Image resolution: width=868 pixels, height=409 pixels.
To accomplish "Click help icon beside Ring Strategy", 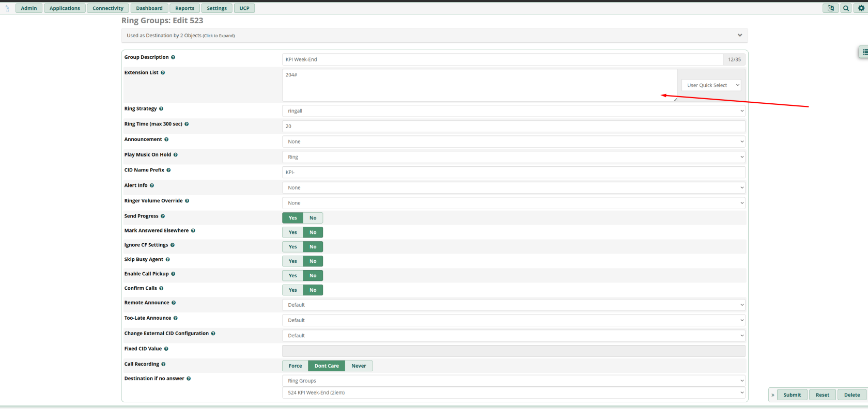I will pyautogui.click(x=161, y=109).
